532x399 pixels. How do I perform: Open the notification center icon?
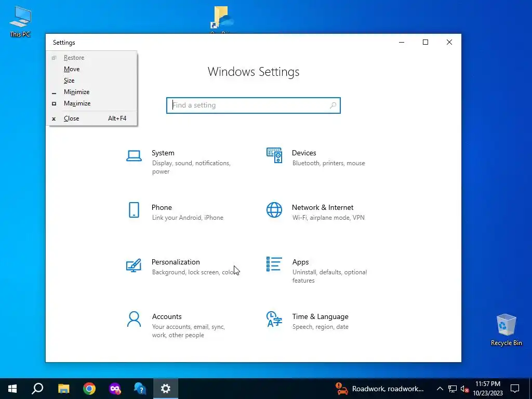515,389
